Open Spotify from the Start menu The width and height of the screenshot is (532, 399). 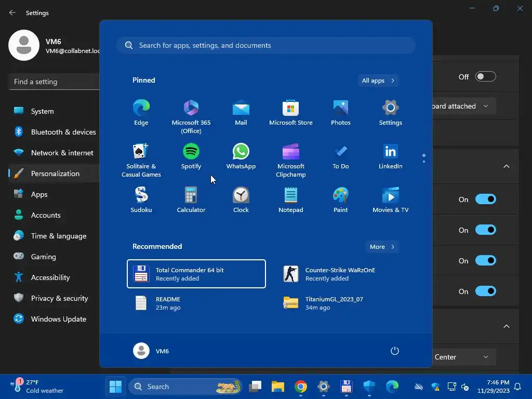pyautogui.click(x=191, y=156)
